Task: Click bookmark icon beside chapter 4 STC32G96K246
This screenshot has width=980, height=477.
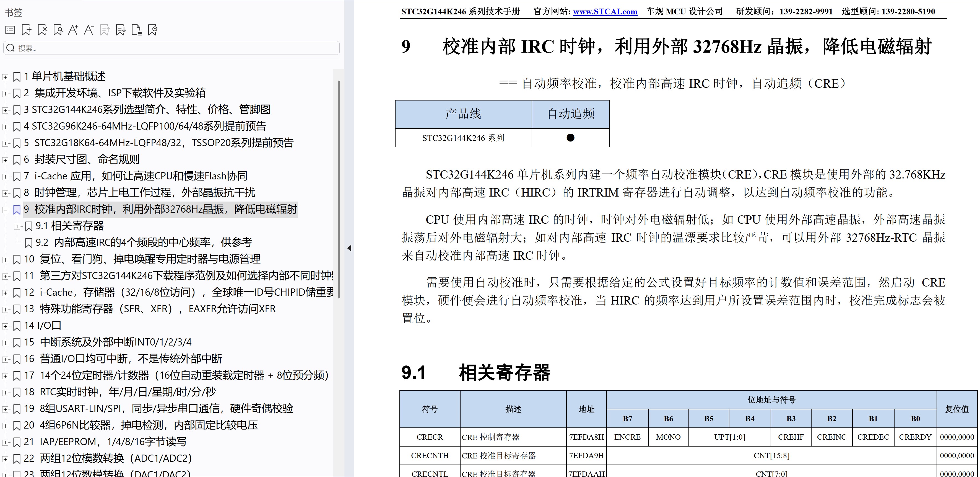Action: 17,127
